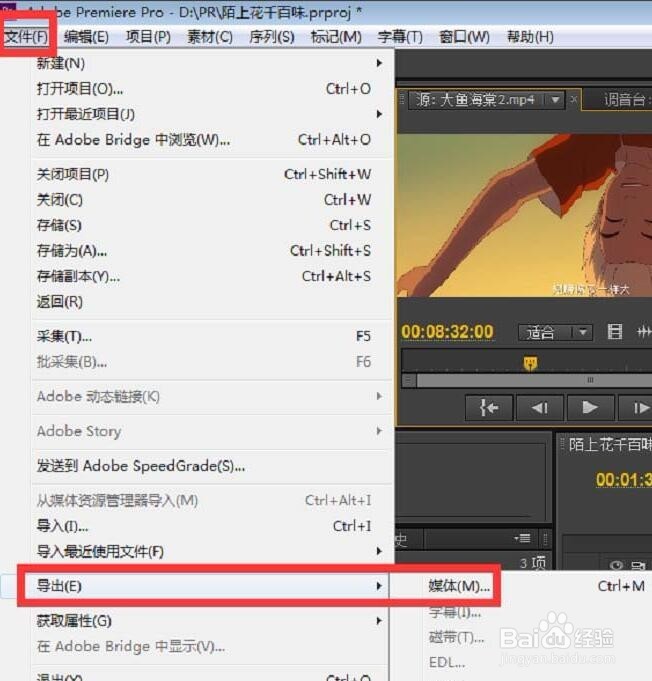Open the history panel options menu
The image size is (652, 681).
[x=523, y=539]
